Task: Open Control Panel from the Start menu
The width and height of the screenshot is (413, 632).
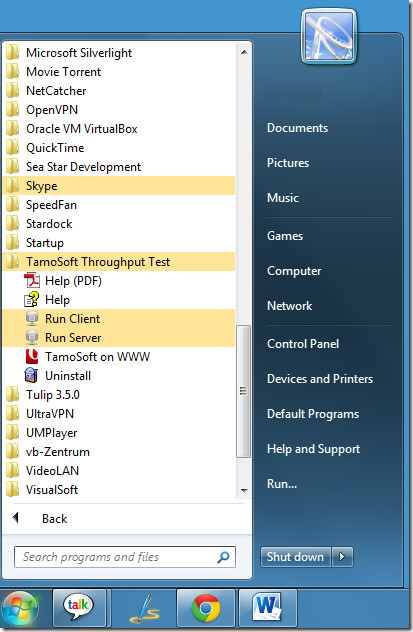Action: (x=303, y=344)
